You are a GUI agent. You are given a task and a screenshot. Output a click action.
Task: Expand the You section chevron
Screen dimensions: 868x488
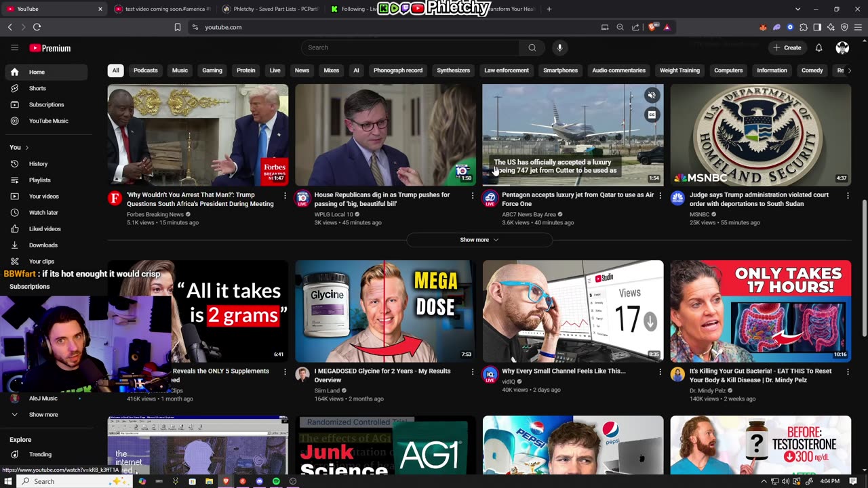[26, 148]
